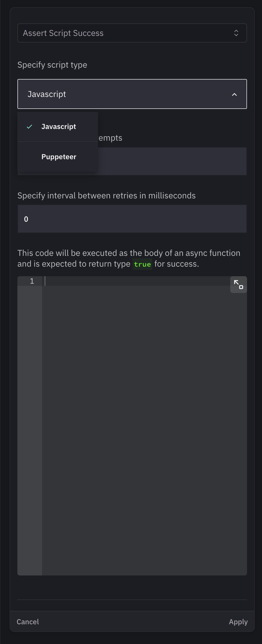Screen dimensions: 262x644
Task: Click the checkmark beside Javascript
Action: 29,127
